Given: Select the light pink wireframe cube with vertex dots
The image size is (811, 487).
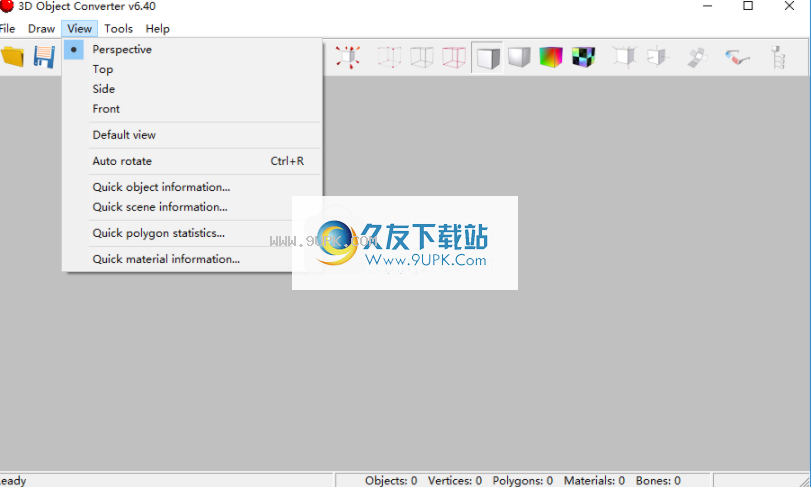Looking at the screenshot, I should (389, 57).
